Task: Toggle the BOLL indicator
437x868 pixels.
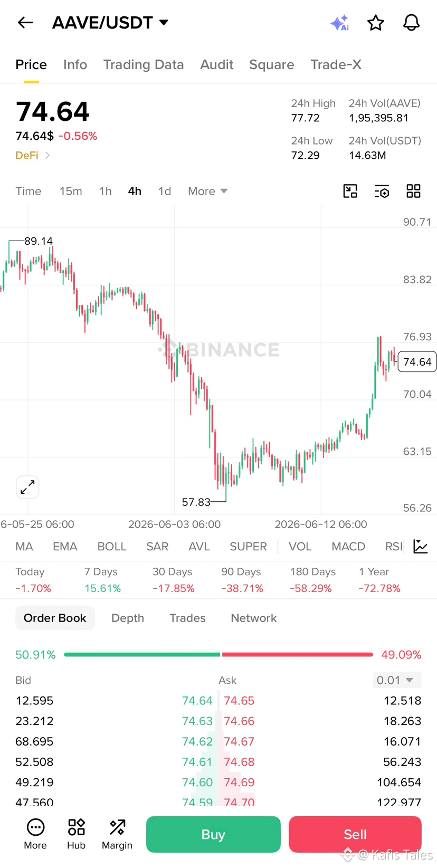Action: tap(112, 547)
